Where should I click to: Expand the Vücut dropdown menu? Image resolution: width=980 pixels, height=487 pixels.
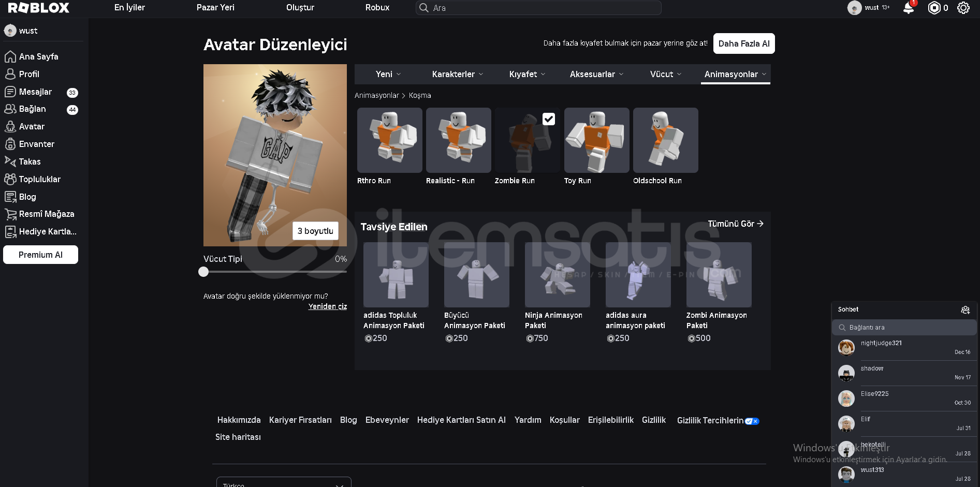[x=665, y=74]
